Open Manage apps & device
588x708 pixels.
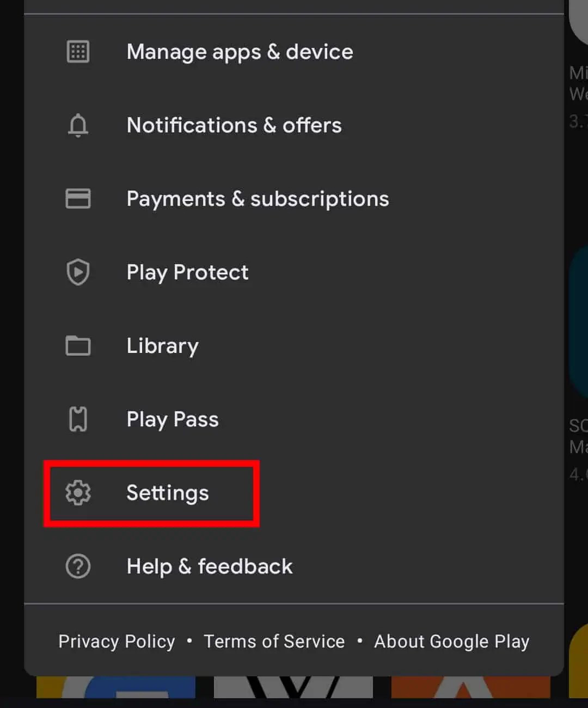(x=240, y=52)
